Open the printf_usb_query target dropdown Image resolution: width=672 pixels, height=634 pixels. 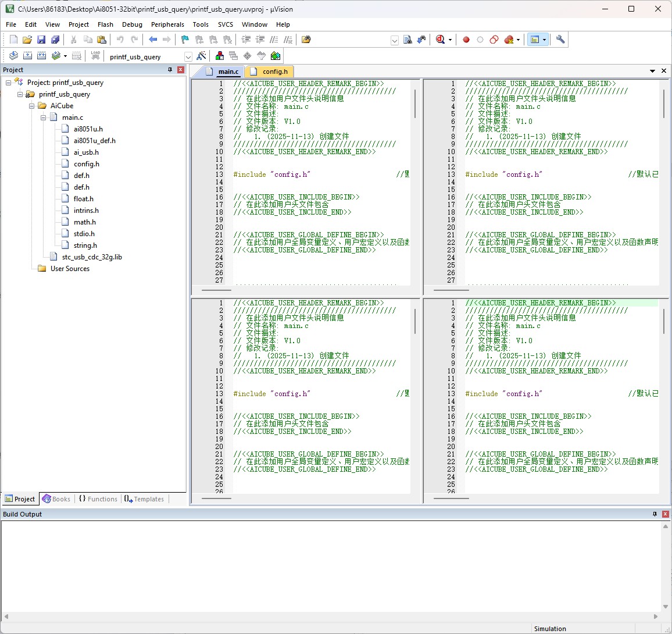click(188, 56)
